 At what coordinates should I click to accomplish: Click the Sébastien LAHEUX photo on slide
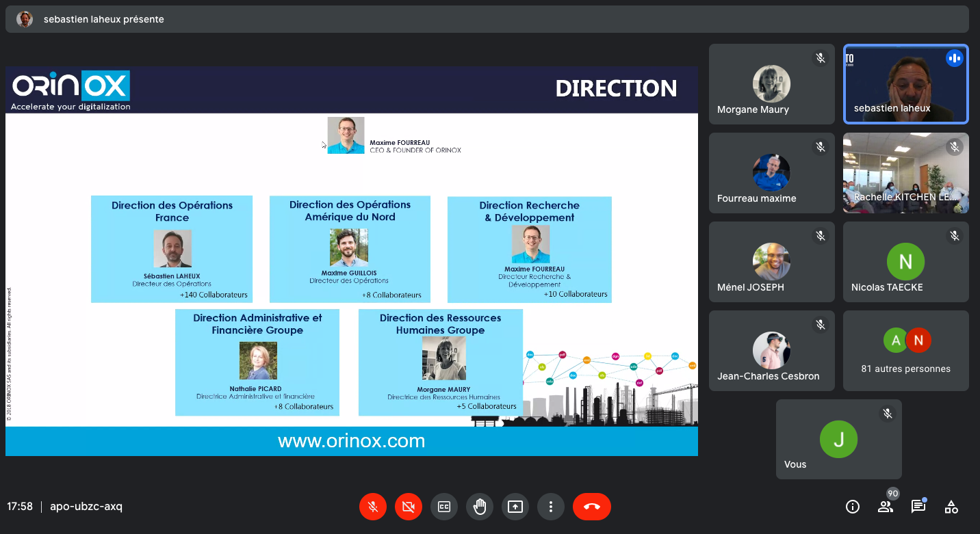172,248
